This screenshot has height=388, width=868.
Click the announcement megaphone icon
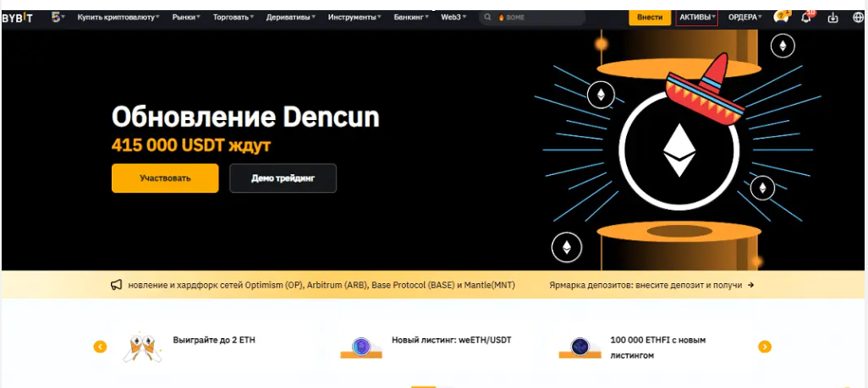pos(116,285)
